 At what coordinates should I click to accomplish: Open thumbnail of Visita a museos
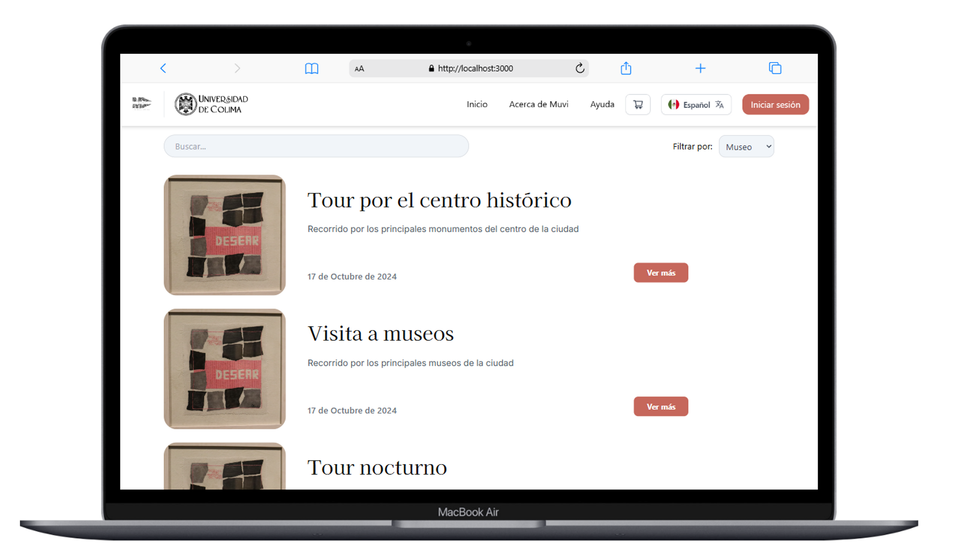[225, 369]
